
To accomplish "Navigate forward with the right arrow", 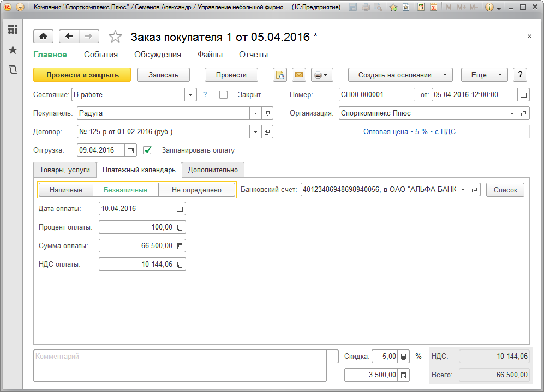I will (89, 37).
